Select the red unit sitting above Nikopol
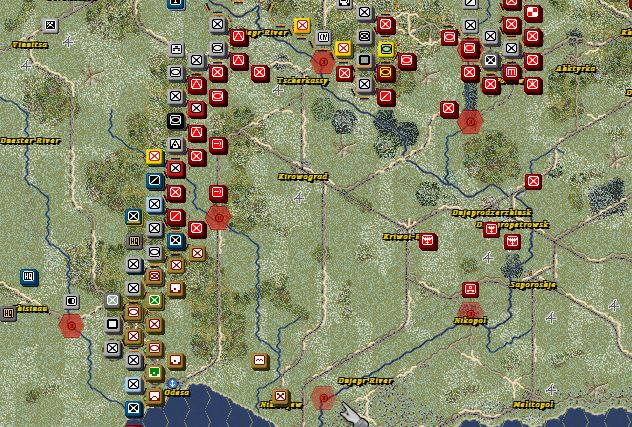632x427 pixels. point(470,289)
